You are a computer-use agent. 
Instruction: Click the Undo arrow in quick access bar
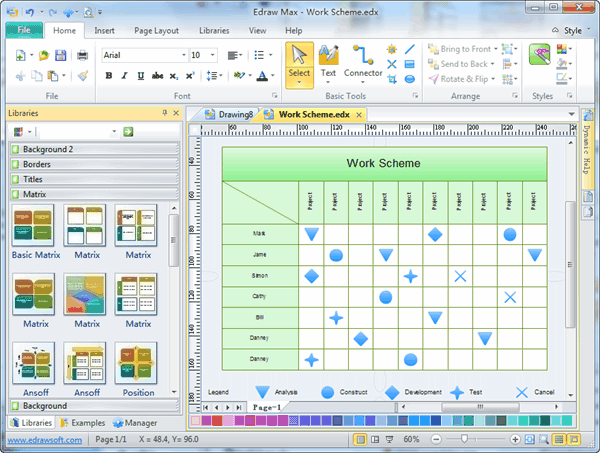click(30, 12)
